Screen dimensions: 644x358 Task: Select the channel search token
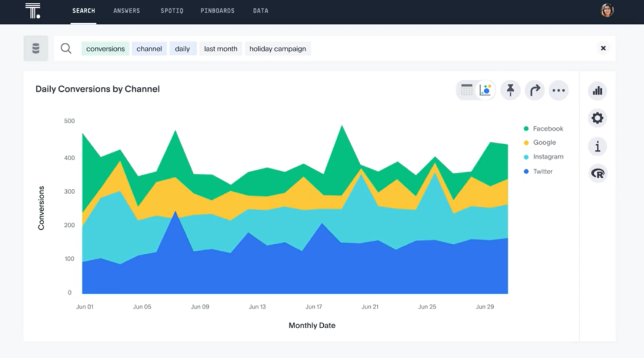click(x=149, y=48)
